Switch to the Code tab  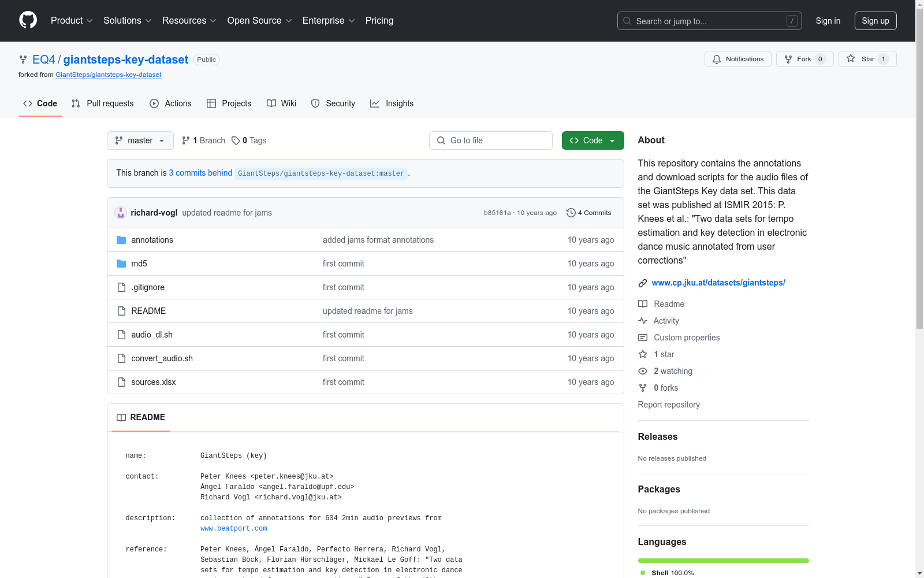click(x=40, y=103)
